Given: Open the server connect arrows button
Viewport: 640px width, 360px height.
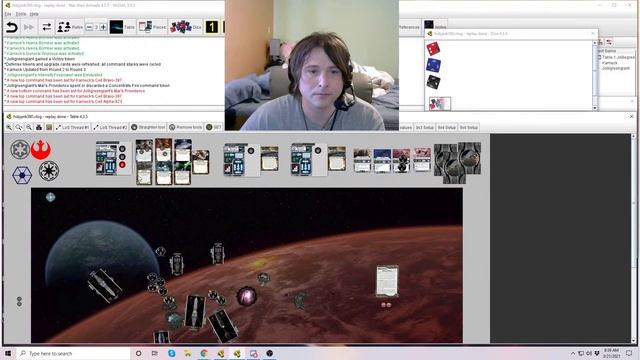Looking at the screenshot, I should coord(47,27).
